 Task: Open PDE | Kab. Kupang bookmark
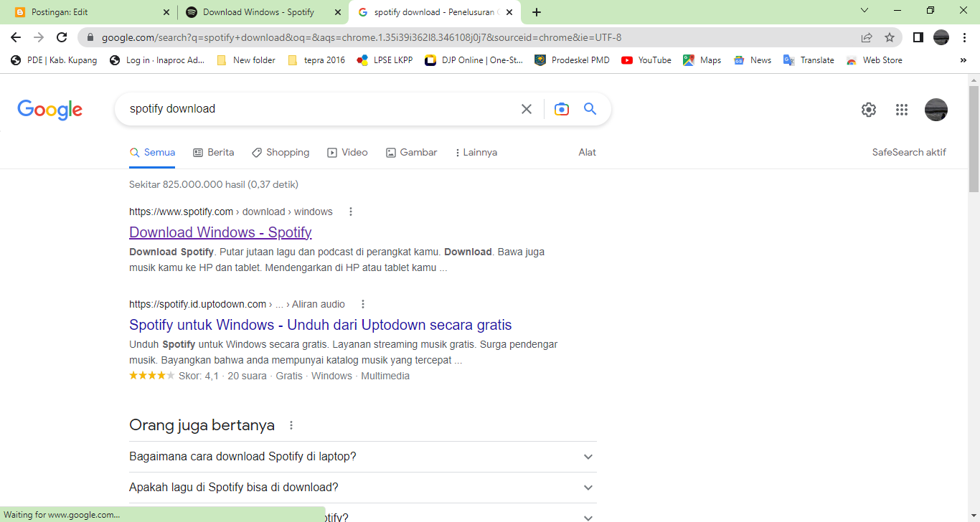click(x=54, y=60)
